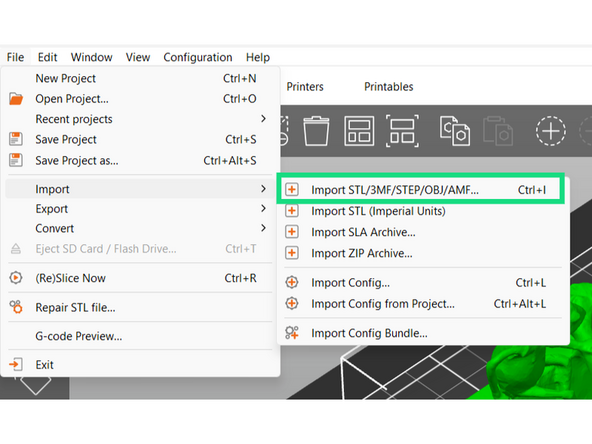Image resolution: width=592 pixels, height=444 pixels.
Task: Switch to the Printers tab
Action: click(x=305, y=86)
